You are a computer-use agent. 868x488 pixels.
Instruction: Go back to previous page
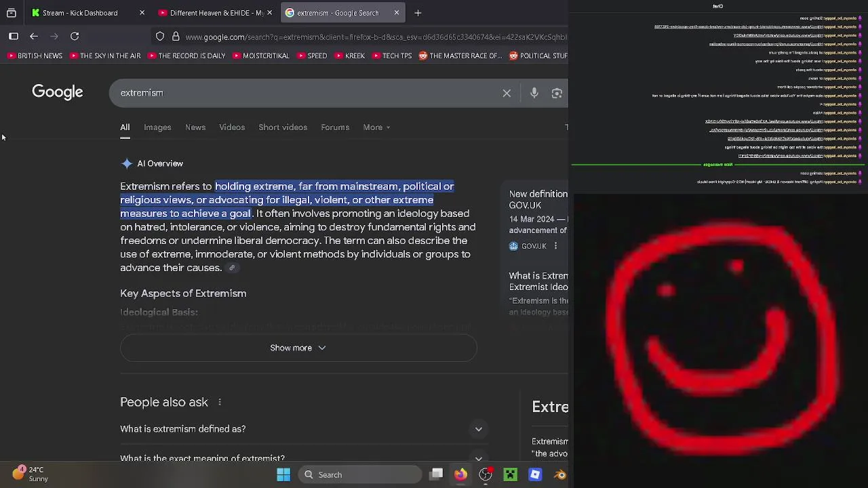(x=34, y=37)
